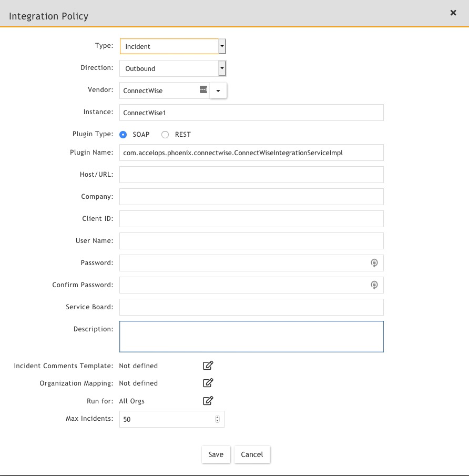Expand the Vendor dropdown arrow
The width and height of the screenshot is (469, 476).
point(218,90)
